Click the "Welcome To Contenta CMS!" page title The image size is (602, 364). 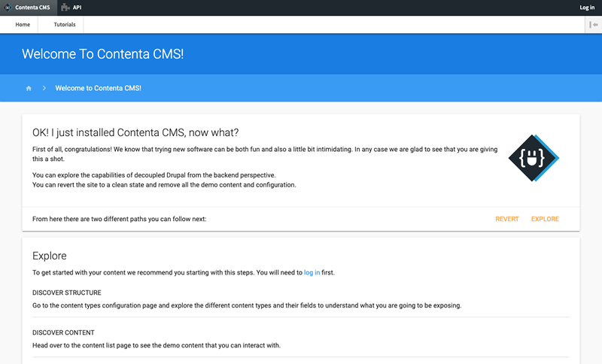pyautogui.click(x=102, y=54)
